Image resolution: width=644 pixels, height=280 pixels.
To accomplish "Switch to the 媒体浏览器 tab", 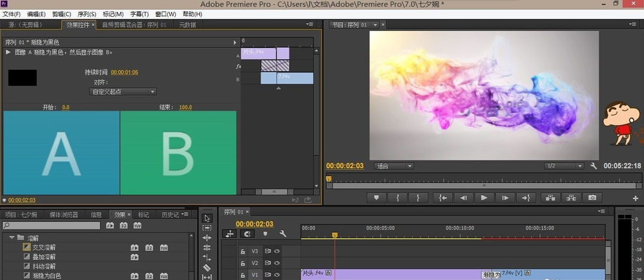I will (x=64, y=215).
